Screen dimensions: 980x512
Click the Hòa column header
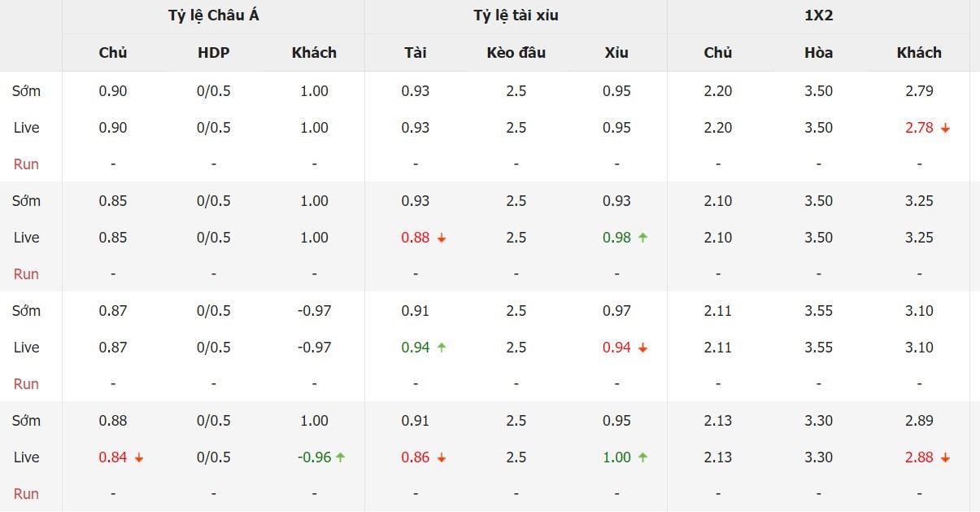pyautogui.click(x=819, y=53)
